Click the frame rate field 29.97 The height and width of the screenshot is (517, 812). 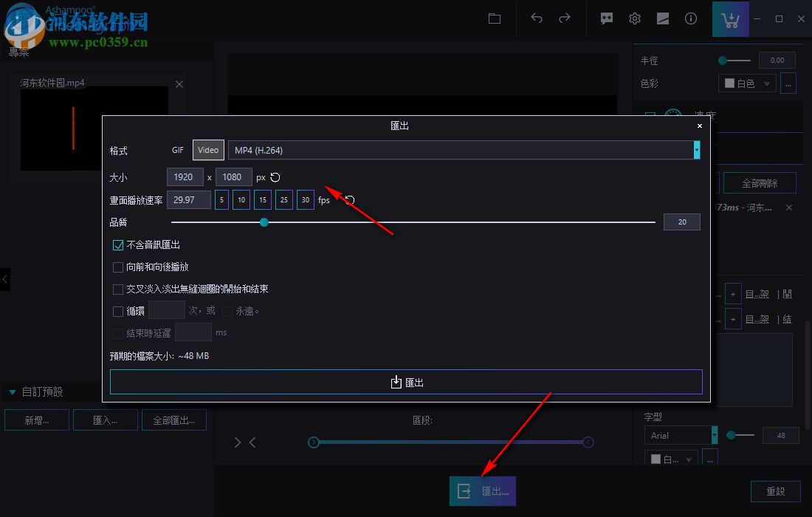[188, 200]
